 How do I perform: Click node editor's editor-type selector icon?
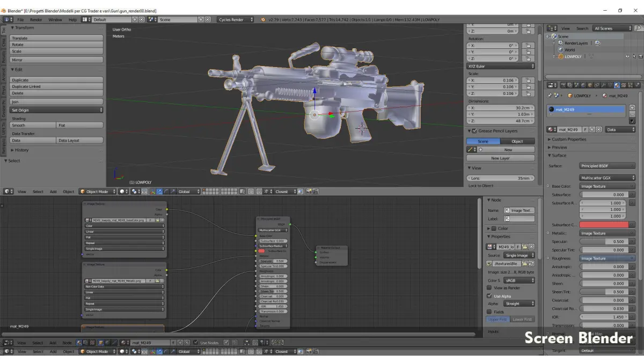tap(8, 342)
